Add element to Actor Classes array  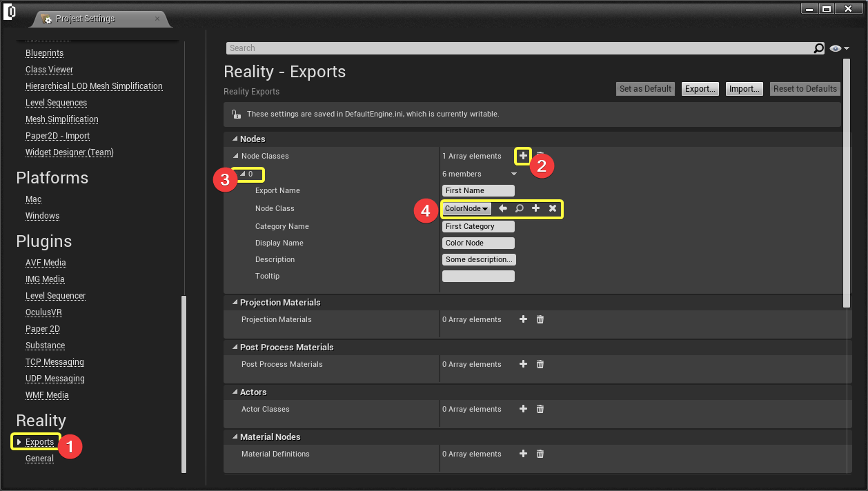(x=523, y=409)
